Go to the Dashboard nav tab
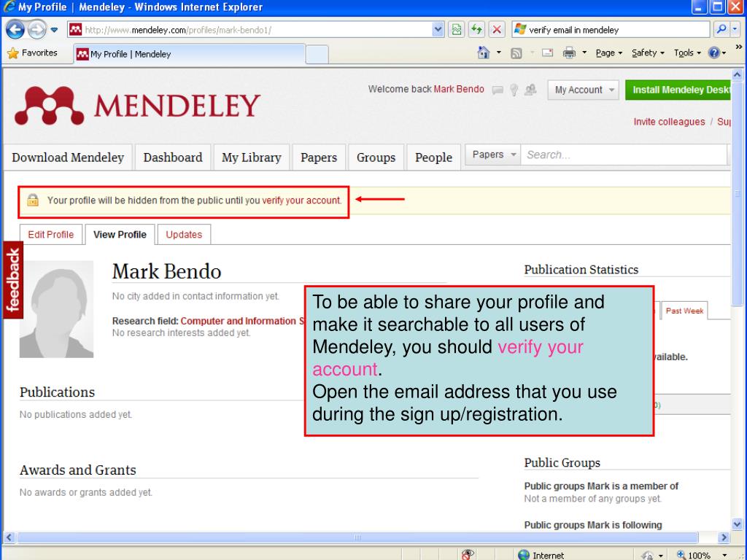 173,157
